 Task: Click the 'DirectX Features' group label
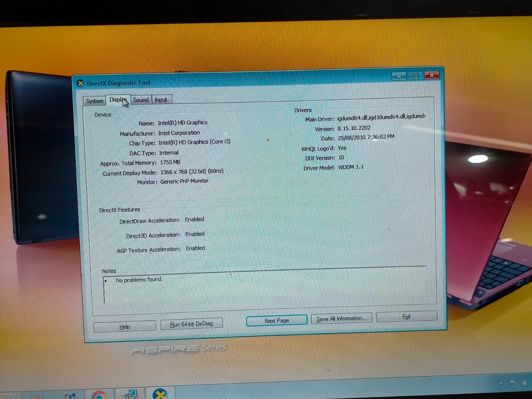[119, 210]
